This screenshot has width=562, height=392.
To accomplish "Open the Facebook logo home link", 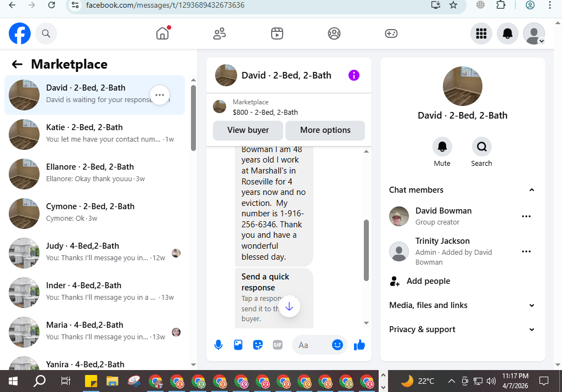I will point(20,33).
